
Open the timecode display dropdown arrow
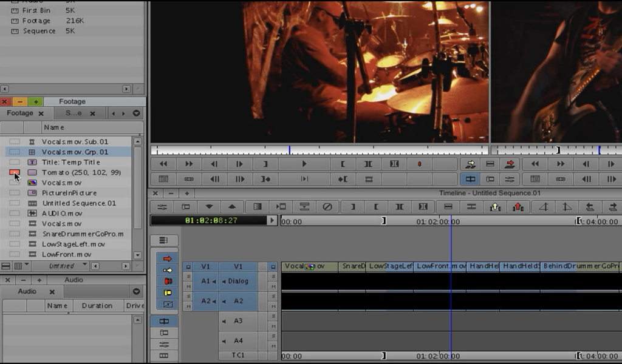(x=272, y=220)
